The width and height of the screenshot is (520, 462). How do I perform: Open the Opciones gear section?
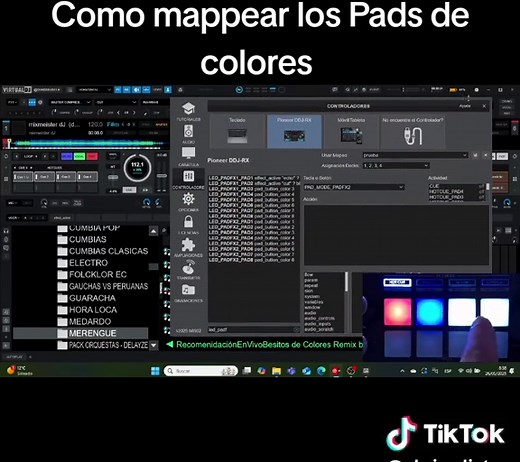pyautogui.click(x=188, y=202)
